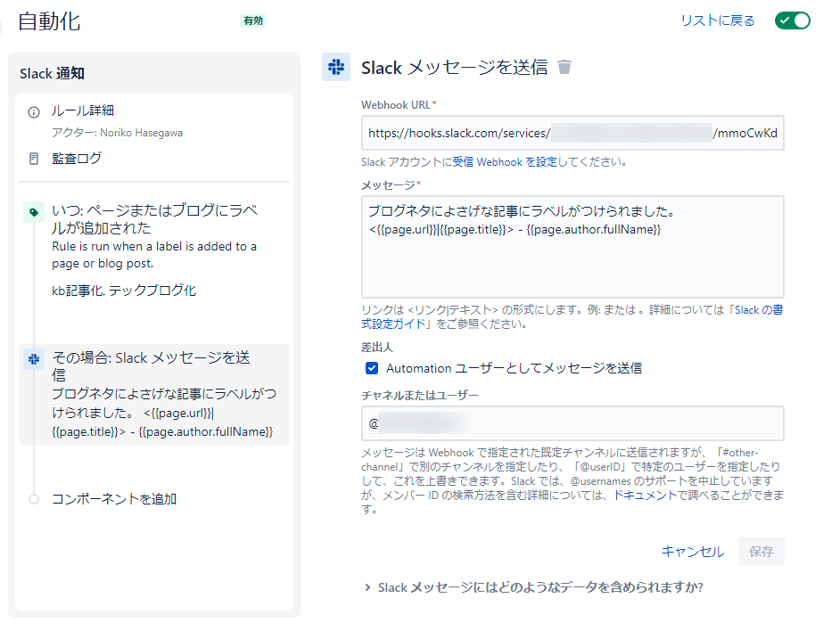The width and height of the screenshot is (840, 623).
Task: Click the 有効 status badge
Action: click(253, 20)
